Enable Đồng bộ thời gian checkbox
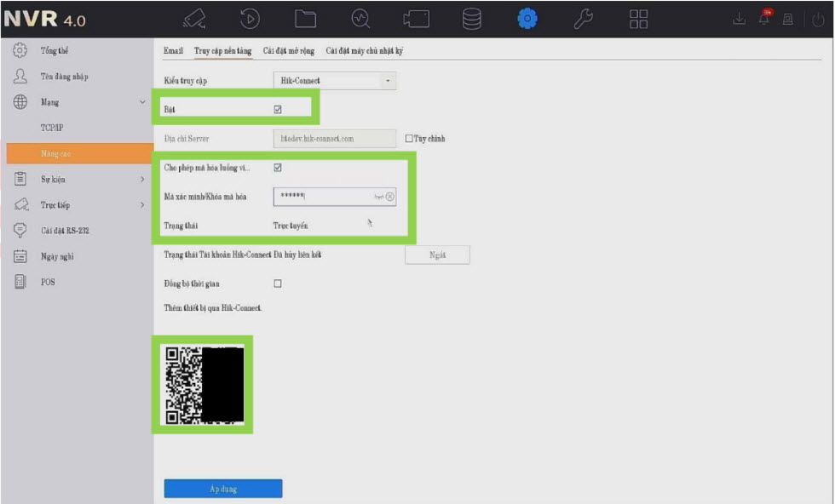The image size is (835, 504). pos(278,283)
